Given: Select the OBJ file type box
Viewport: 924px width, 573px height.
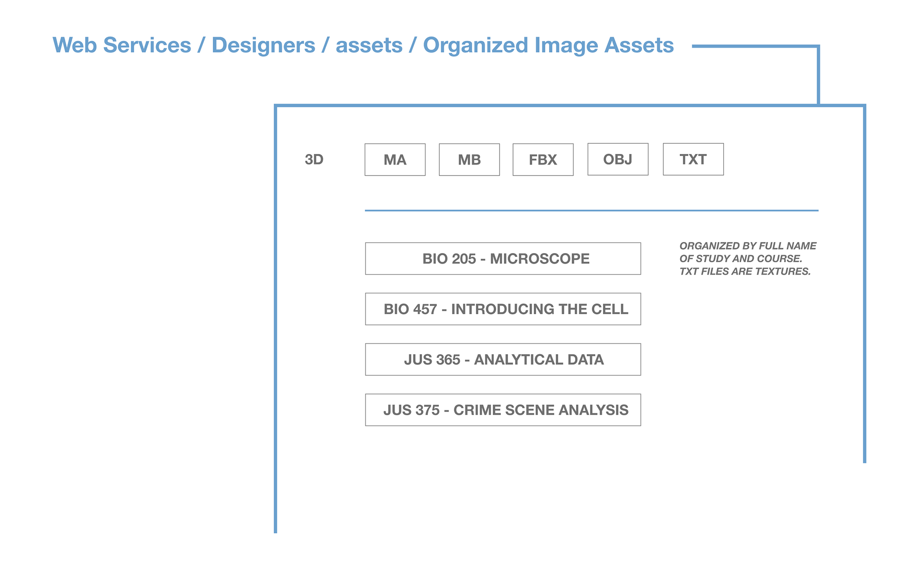Looking at the screenshot, I should [x=617, y=159].
